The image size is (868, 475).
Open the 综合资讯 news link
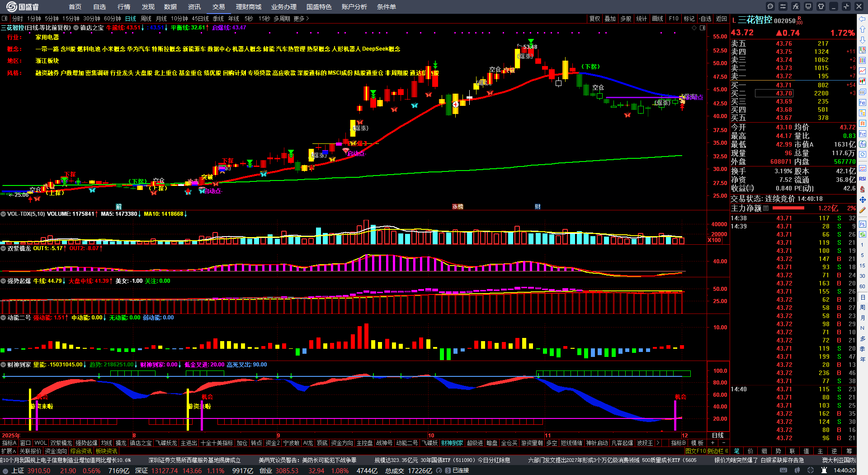click(x=81, y=451)
